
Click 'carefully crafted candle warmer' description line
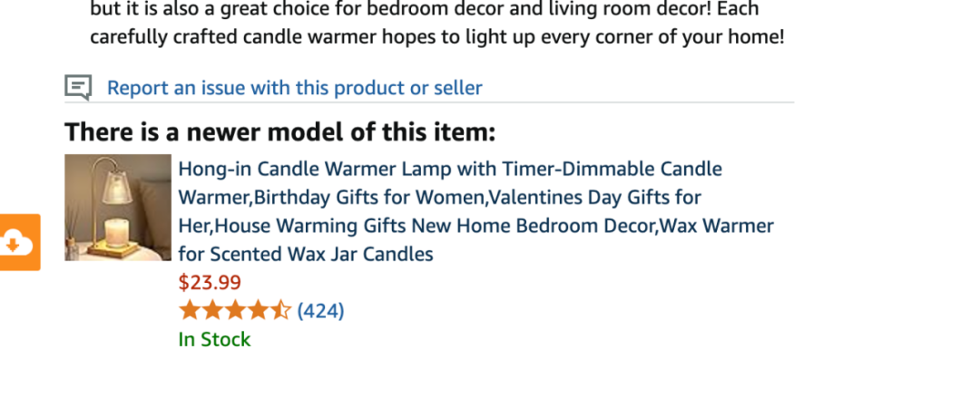[x=436, y=37]
